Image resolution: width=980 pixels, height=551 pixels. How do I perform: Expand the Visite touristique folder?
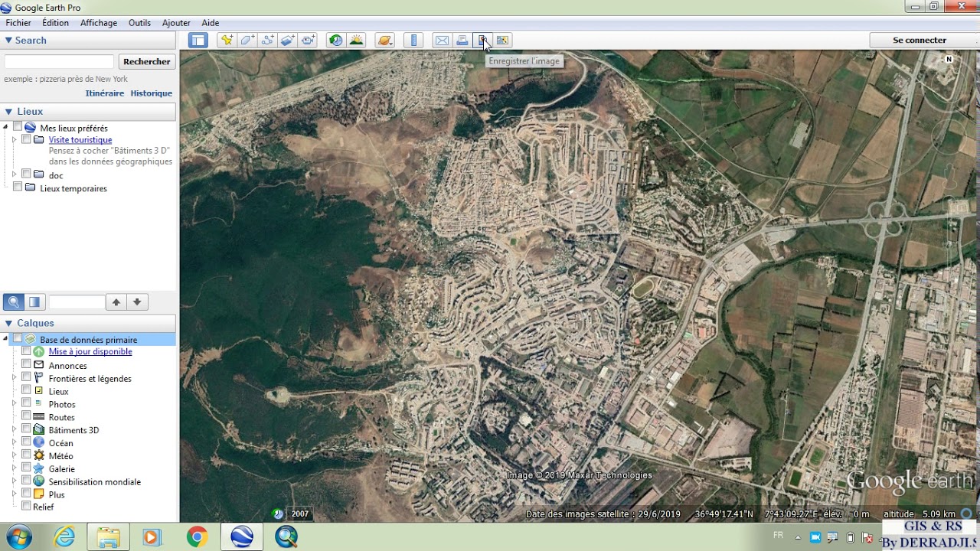pyautogui.click(x=14, y=139)
